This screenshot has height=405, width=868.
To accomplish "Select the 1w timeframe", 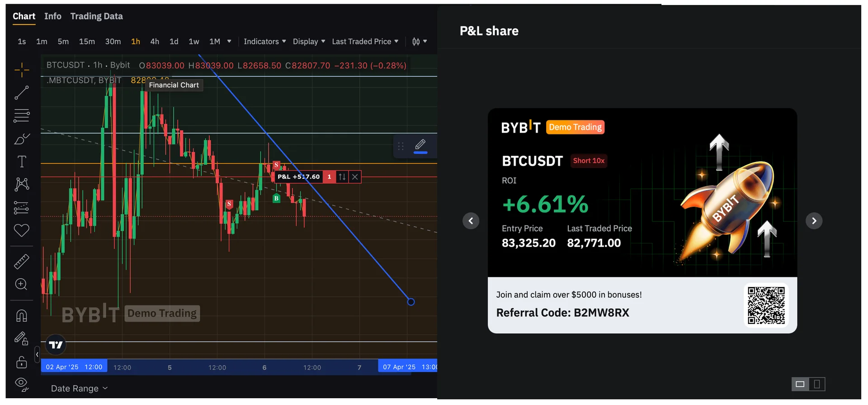I will (194, 42).
